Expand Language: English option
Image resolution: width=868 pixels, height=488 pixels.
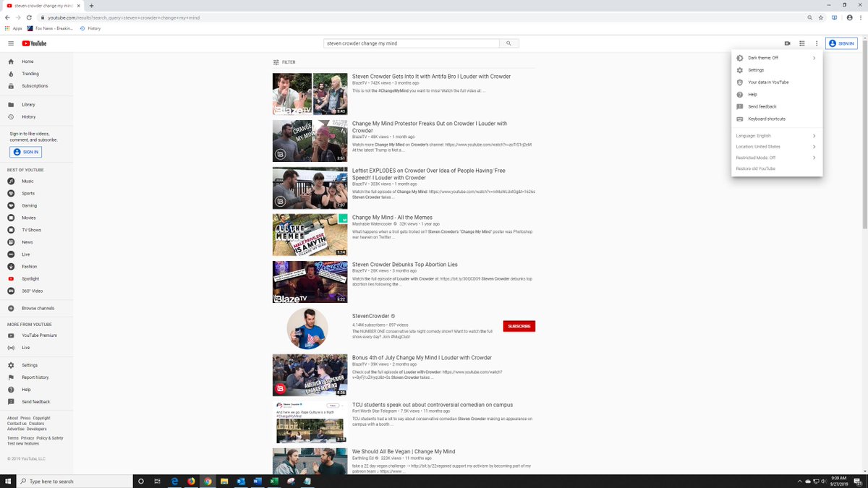click(776, 136)
